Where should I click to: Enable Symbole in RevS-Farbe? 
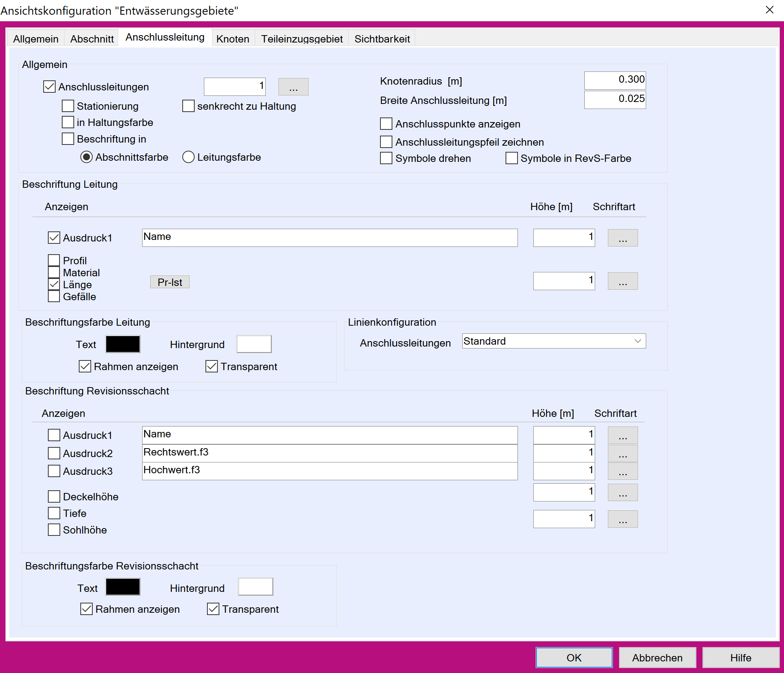511,158
